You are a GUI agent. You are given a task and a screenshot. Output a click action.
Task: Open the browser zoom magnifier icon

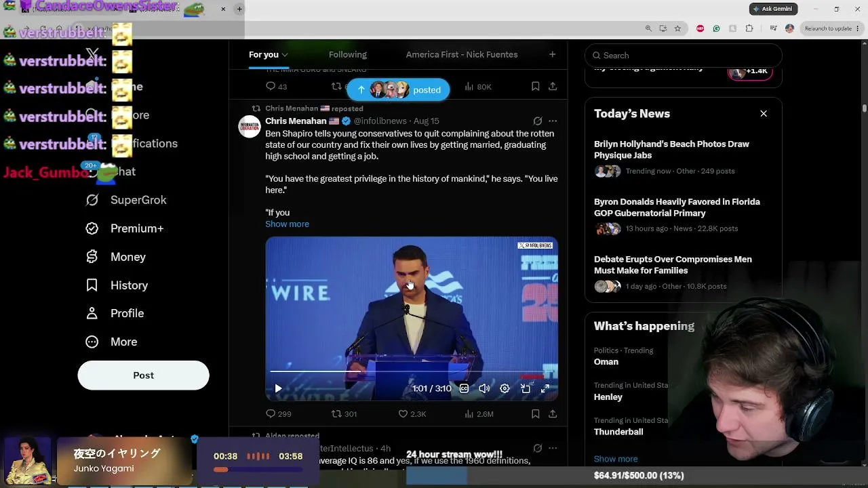click(648, 28)
